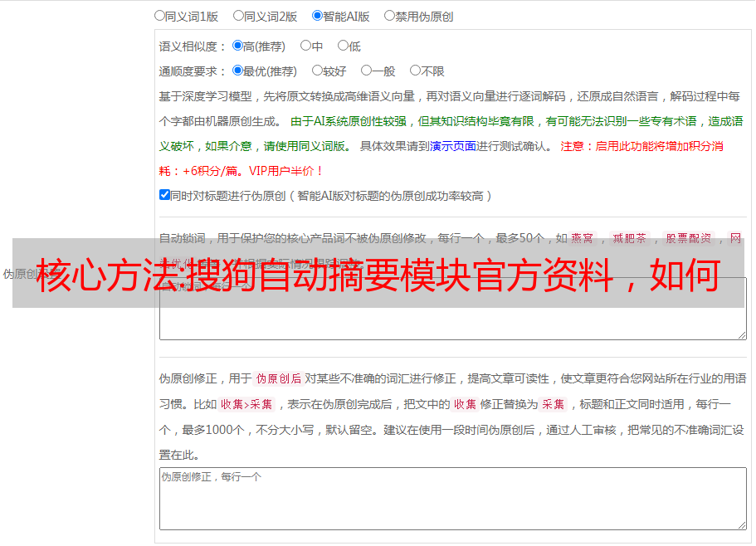The width and height of the screenshot is (756, 546).
Task: Select 禁用伪原创 option
Action: 389,16
